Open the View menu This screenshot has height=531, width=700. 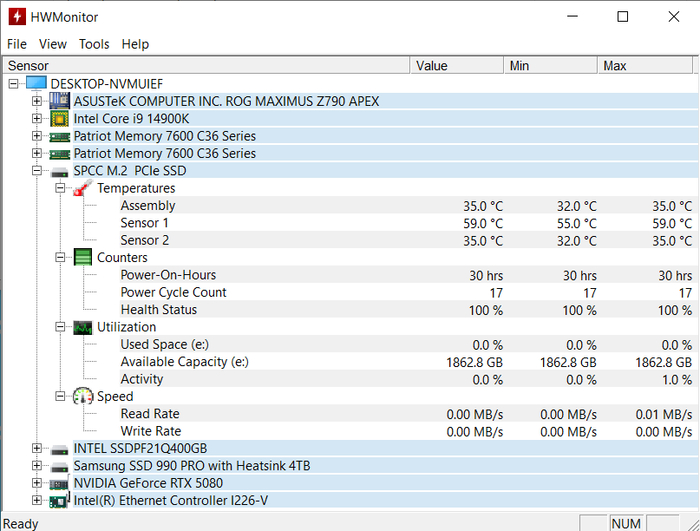(53, 44)
